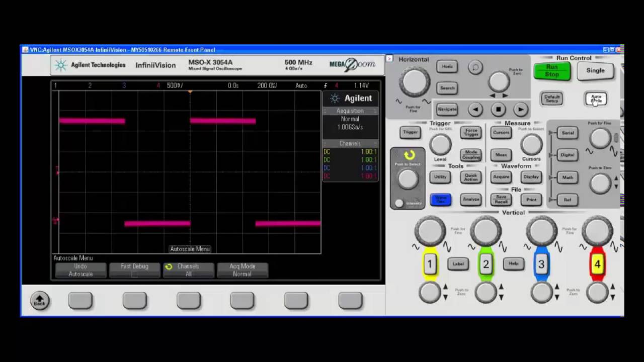Click the first blank softkey under the screen

click(x=80, y=301)
